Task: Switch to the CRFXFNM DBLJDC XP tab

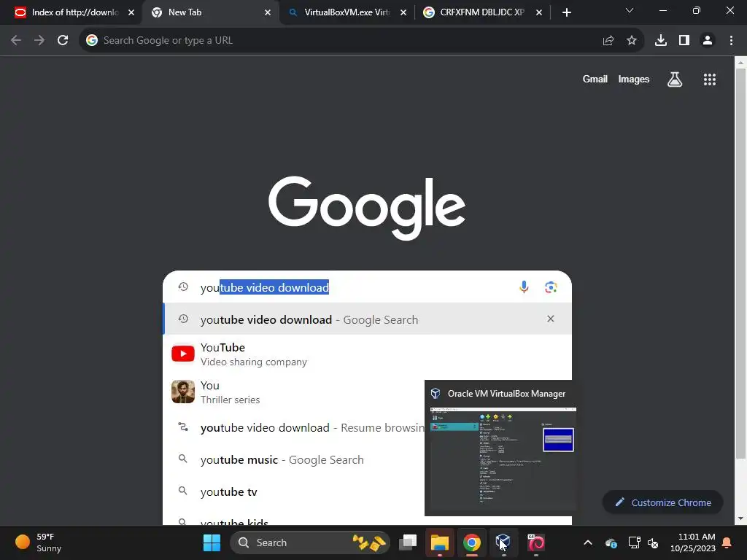Action: coord(482,12)
